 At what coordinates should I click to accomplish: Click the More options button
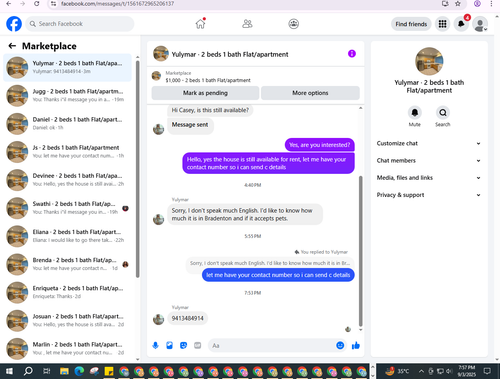click(x=310, y=93)
